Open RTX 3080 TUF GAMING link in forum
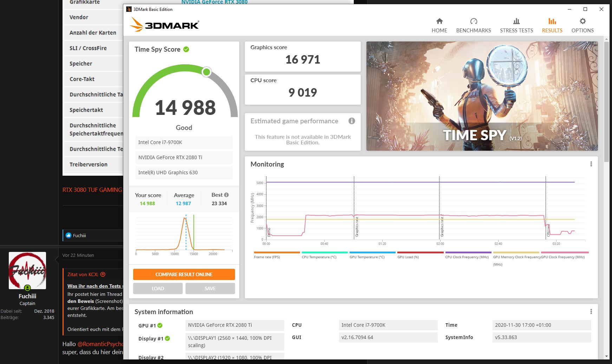Image resolution: width=612 pixels, height=364 pixels. tap(92, 190)
